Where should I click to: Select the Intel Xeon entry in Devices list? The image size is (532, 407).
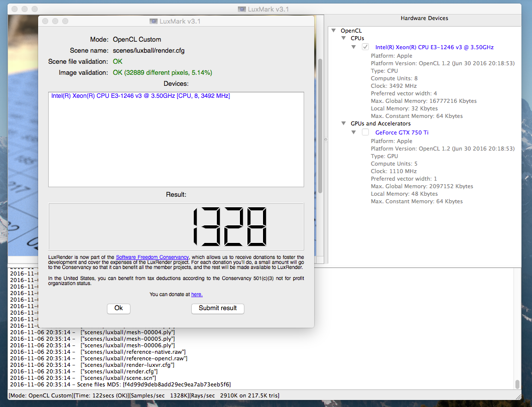point(141,96)
